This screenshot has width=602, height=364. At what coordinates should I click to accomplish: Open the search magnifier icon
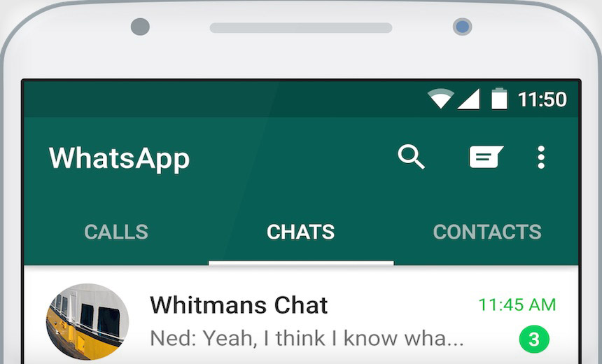[x=411, y=157]
